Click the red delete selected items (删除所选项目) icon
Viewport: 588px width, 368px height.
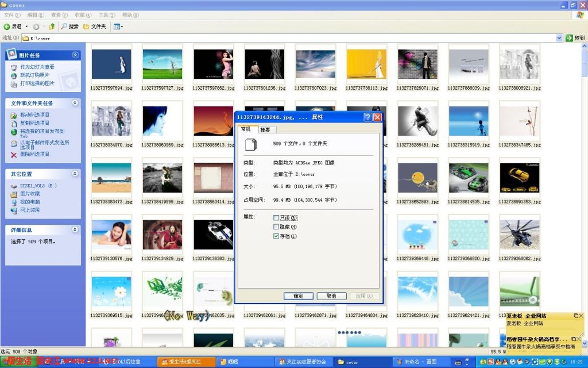(x=14, y=155)
